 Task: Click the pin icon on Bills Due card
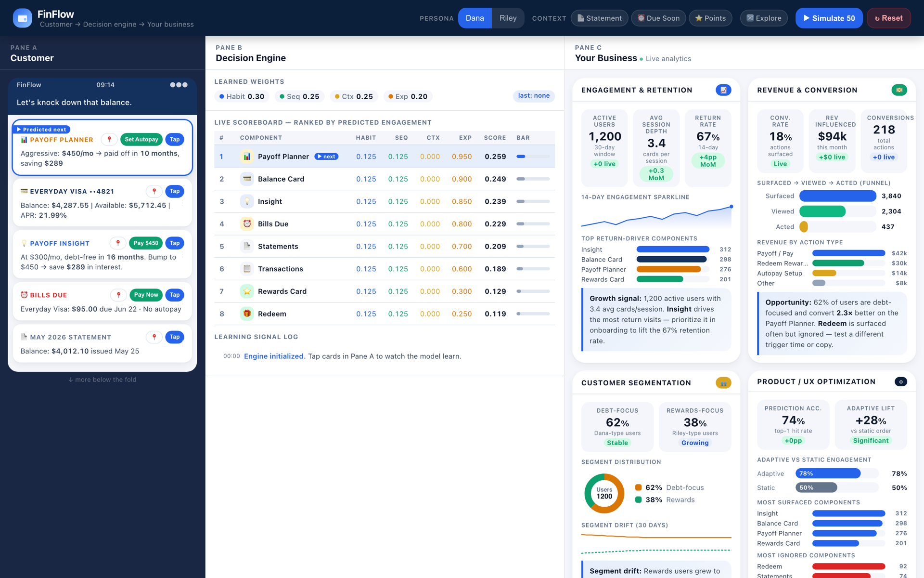pos(118,295)
